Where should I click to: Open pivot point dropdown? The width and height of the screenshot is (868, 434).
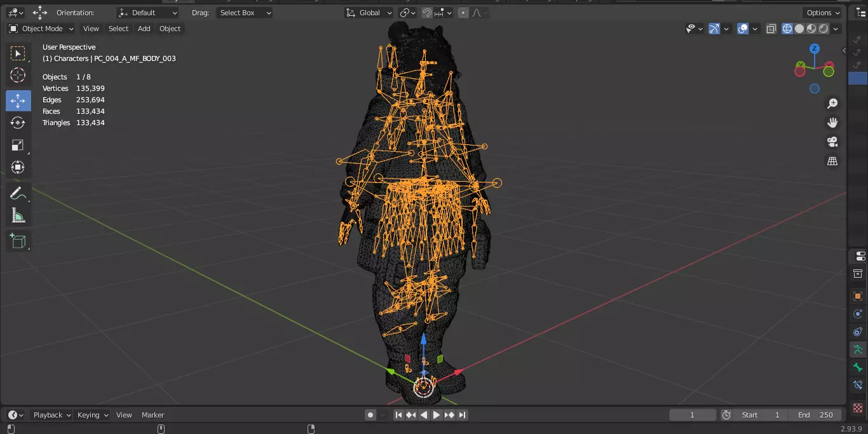click(407, 13)
